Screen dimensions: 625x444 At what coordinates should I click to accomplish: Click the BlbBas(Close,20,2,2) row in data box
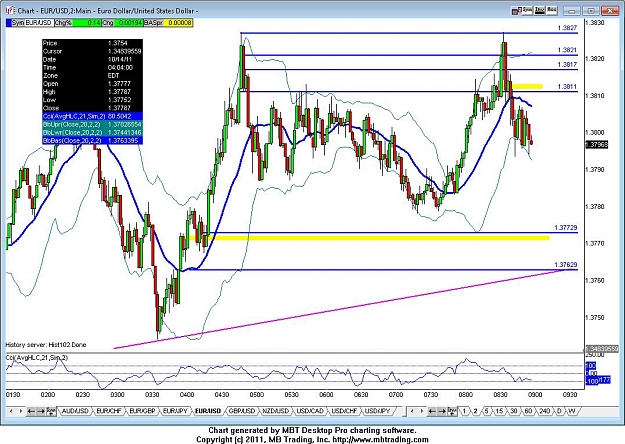[x=92, y=141]
